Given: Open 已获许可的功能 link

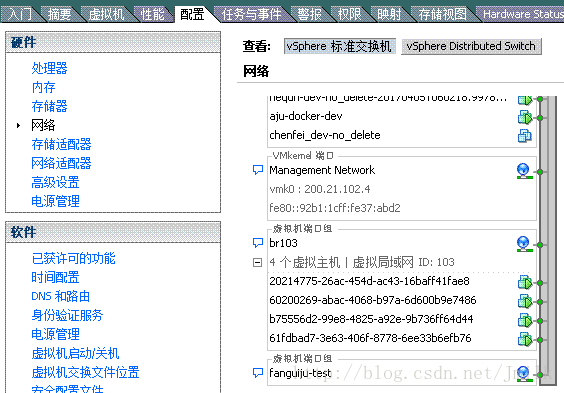Looking at the screenshot, I should pyautogui.click(x=73, y=259).
